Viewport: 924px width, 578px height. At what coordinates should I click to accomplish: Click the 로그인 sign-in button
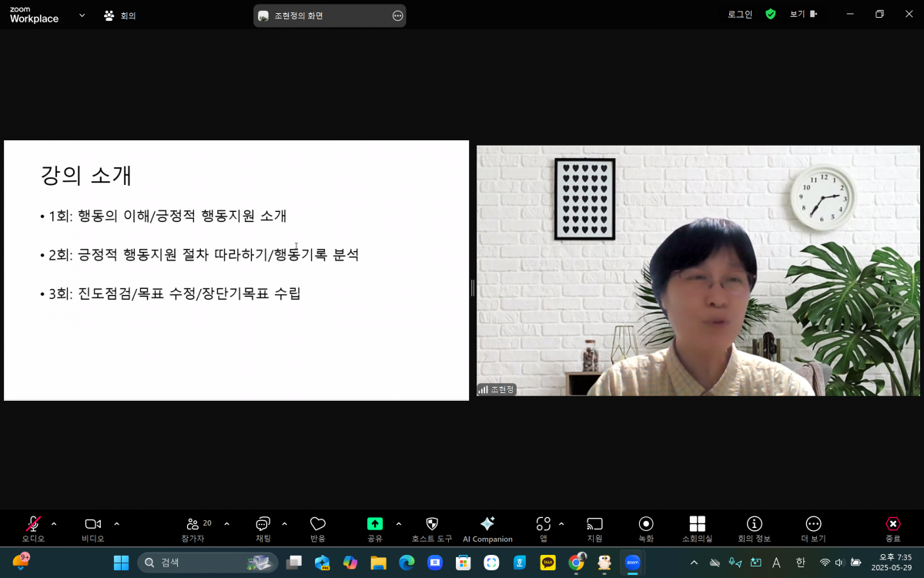click(x=739, y=14)
